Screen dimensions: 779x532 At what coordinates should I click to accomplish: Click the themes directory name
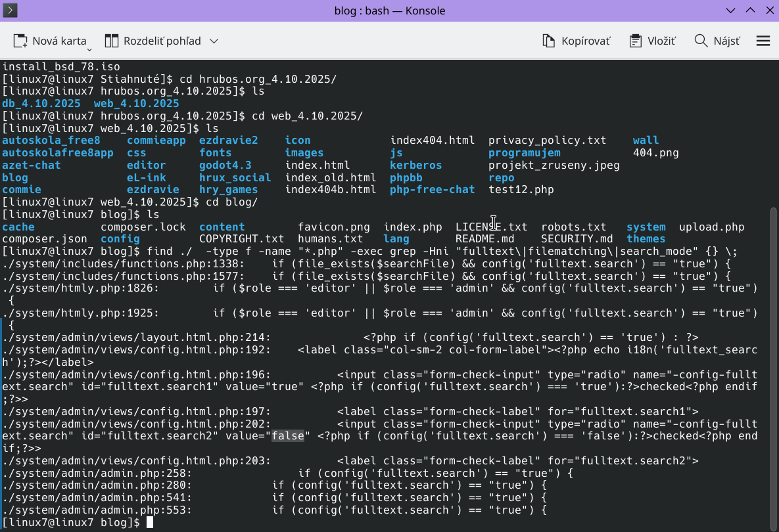click(646, 239)
